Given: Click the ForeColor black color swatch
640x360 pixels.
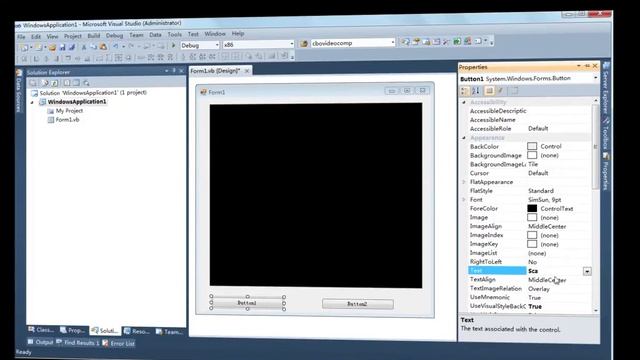Looking at the screenshot, I should (532, 208).
